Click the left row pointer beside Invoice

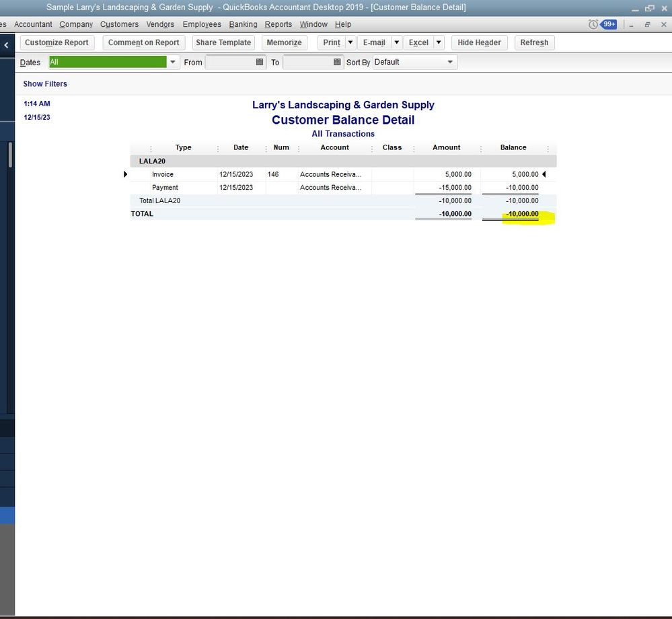click(125, 174)
